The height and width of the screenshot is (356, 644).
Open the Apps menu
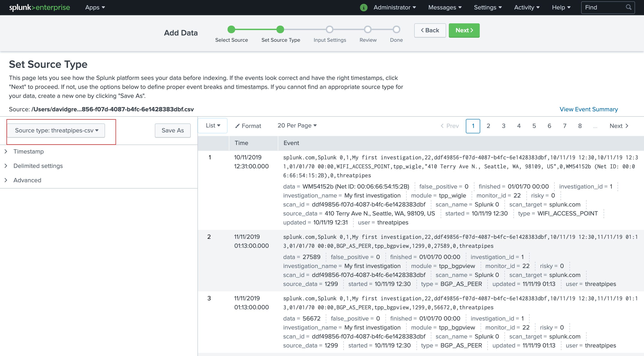pos(95,7)
